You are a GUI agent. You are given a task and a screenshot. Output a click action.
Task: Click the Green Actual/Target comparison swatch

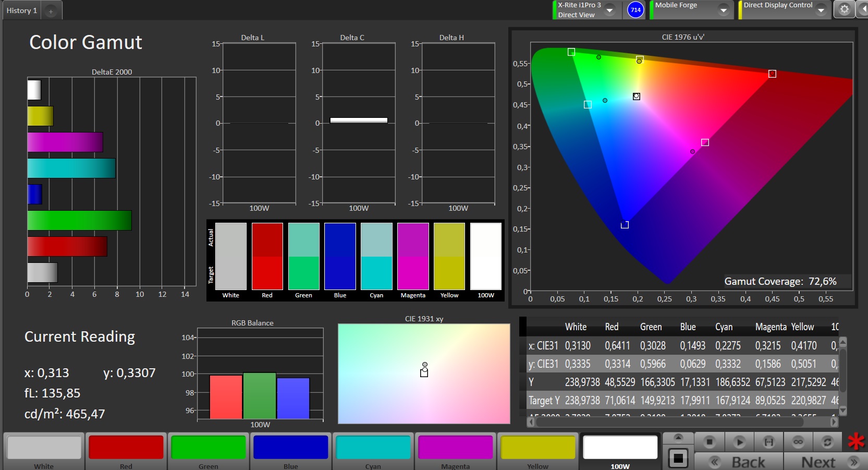(x=304, y=256)
